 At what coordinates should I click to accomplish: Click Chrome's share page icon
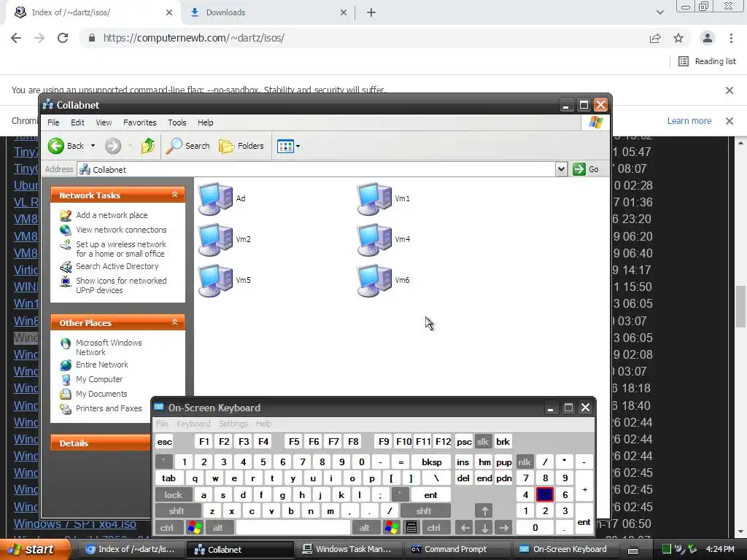[x=655, y=38]
